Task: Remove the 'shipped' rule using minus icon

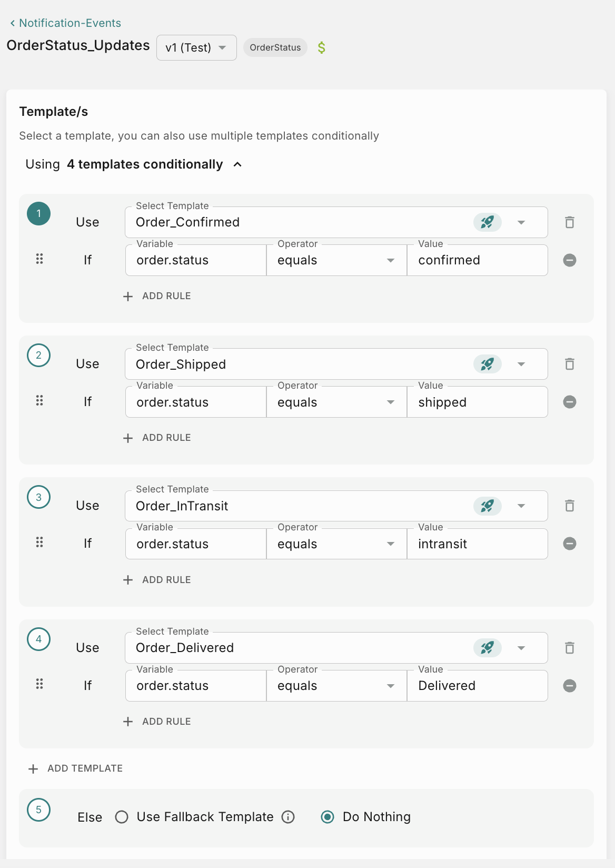Action: pyautogui.click(x=569, y=402)
